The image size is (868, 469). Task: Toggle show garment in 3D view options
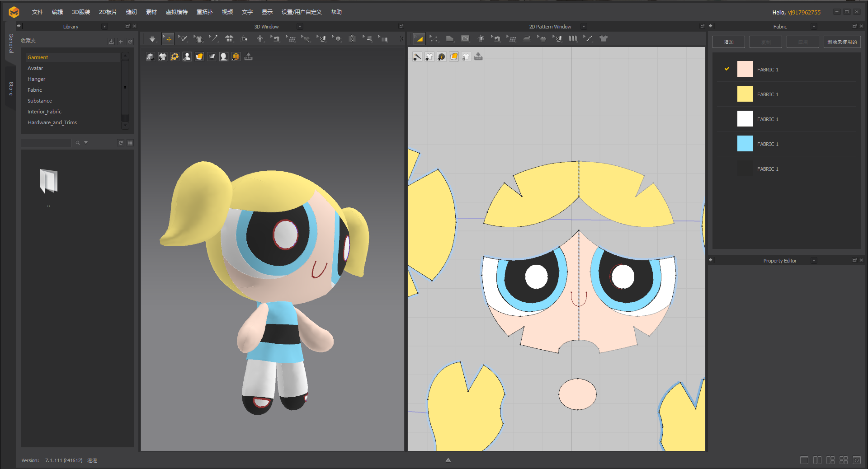163,56
